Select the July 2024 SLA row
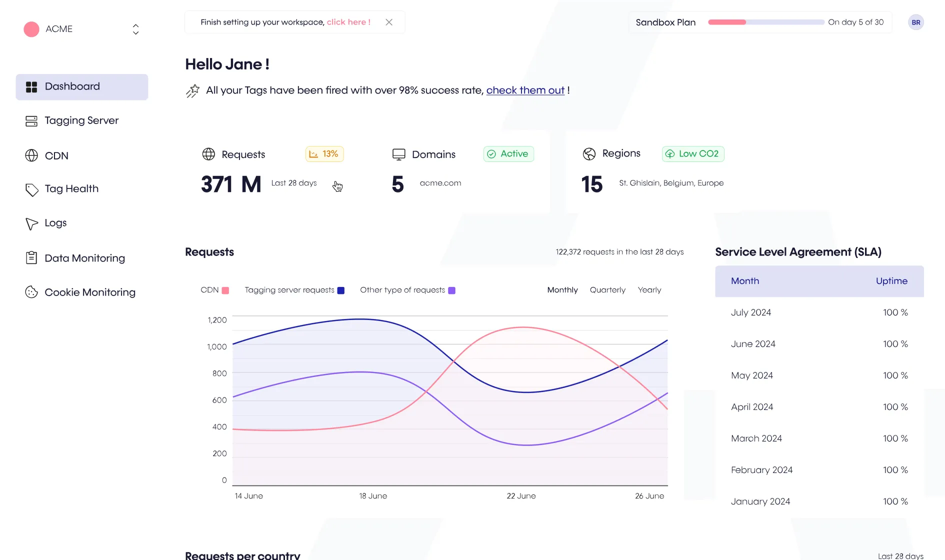The image size is (945, 560). [819, 312]
